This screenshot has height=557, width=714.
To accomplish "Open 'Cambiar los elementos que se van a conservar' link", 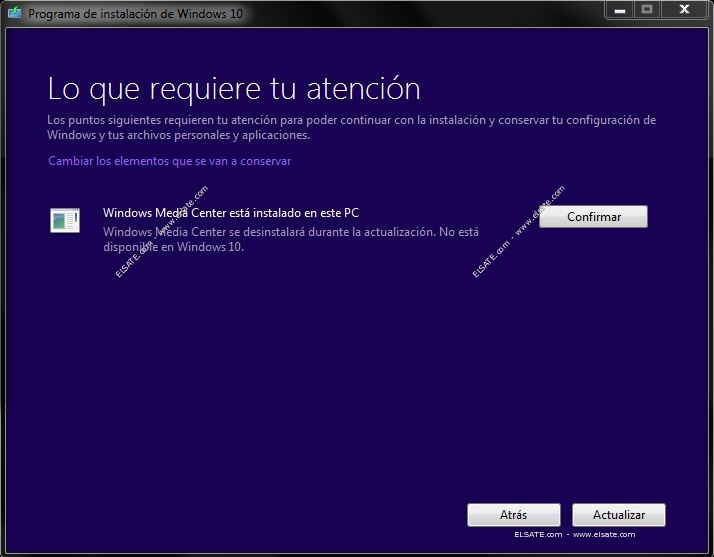I will point(169,161).
